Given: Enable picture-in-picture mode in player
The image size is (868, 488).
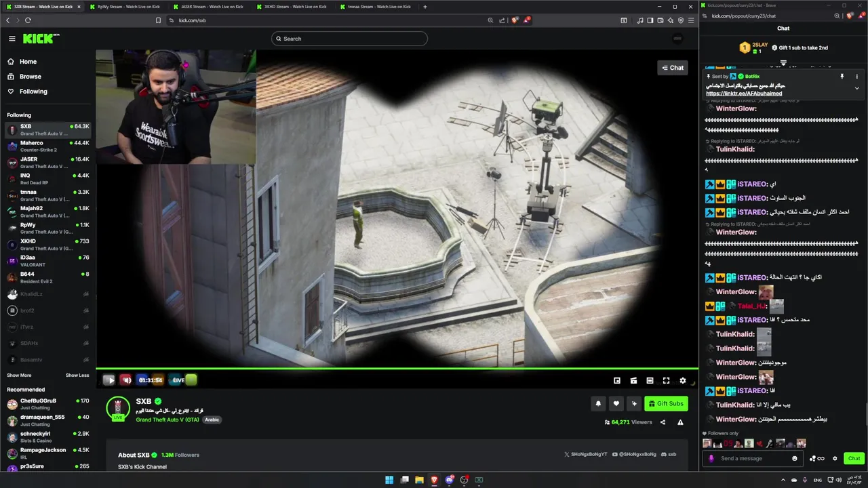Looking at the screenshot, I should point(617,381).
